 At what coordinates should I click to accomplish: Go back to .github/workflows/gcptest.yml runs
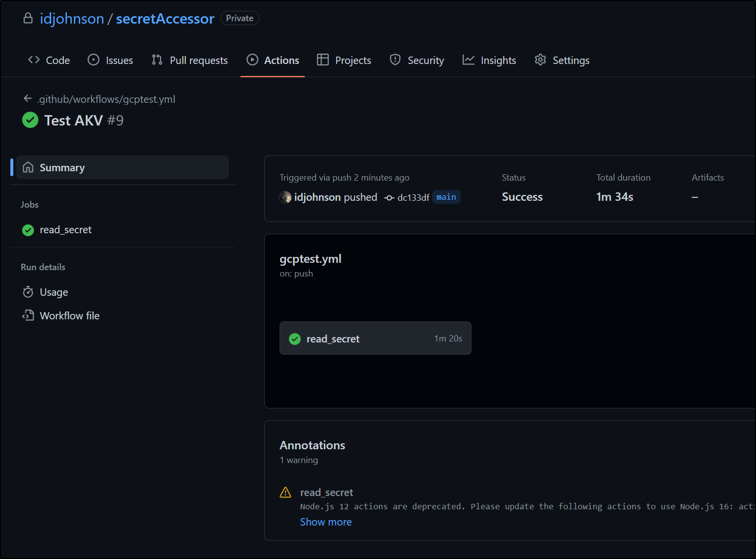[x=106, y=99]
